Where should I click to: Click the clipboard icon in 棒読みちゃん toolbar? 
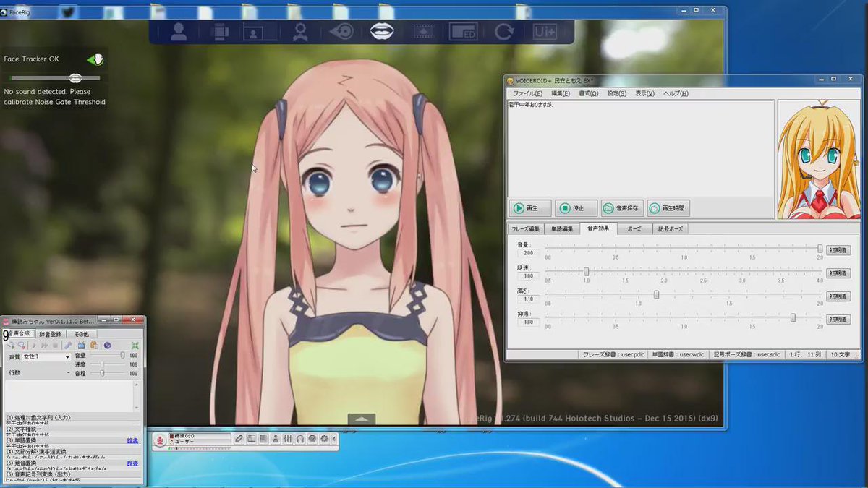[94, 346]
